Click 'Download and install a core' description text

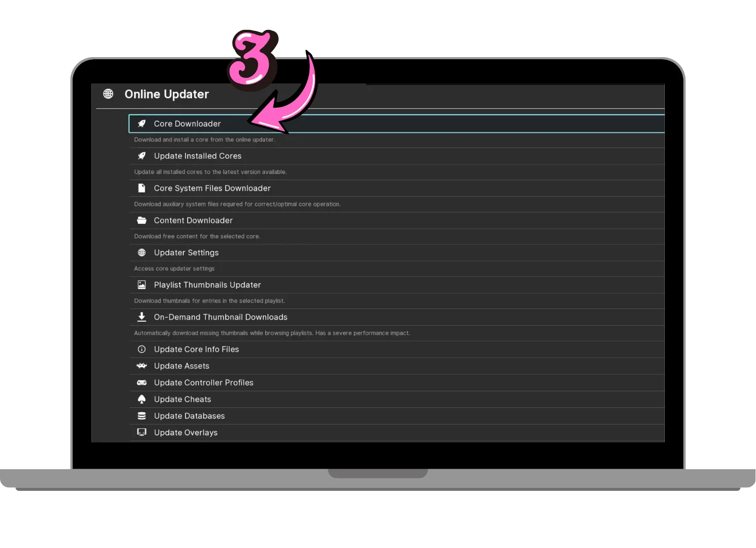click(204, 140)
